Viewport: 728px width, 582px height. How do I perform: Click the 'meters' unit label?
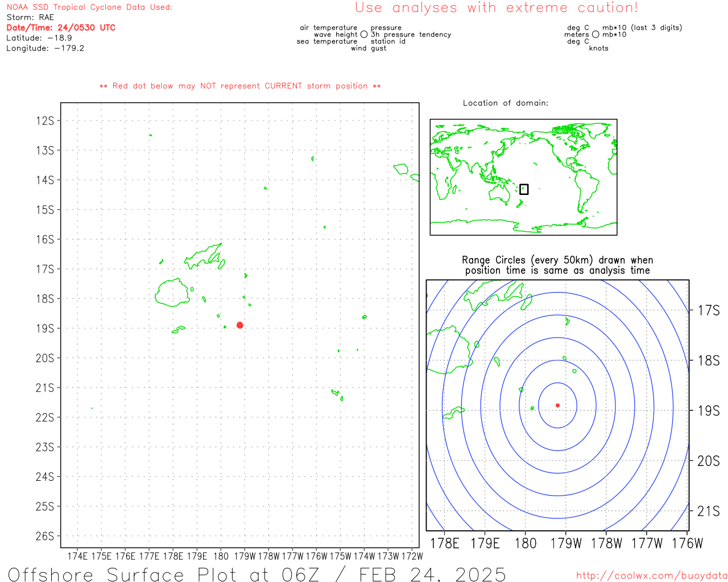pos(577,35)
